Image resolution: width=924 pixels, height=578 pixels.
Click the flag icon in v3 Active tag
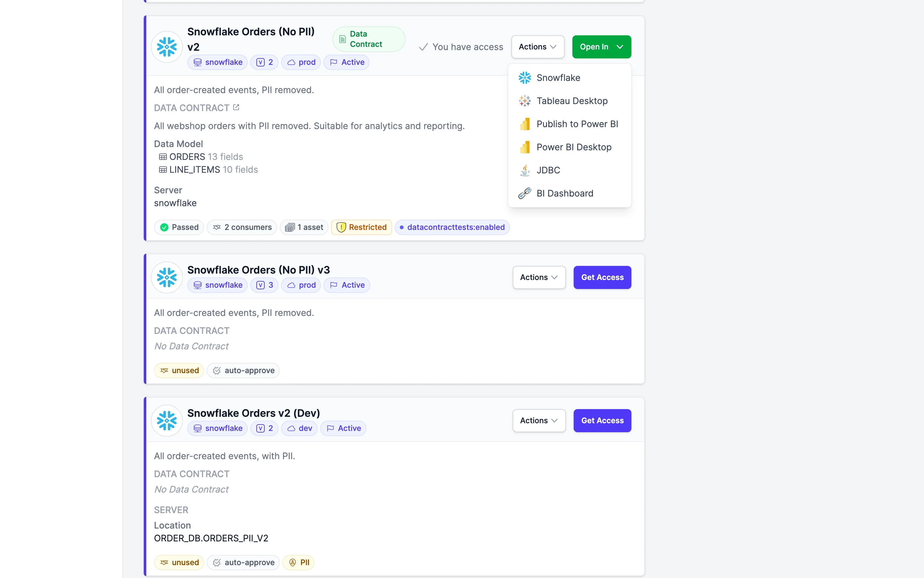pos(334,285)
